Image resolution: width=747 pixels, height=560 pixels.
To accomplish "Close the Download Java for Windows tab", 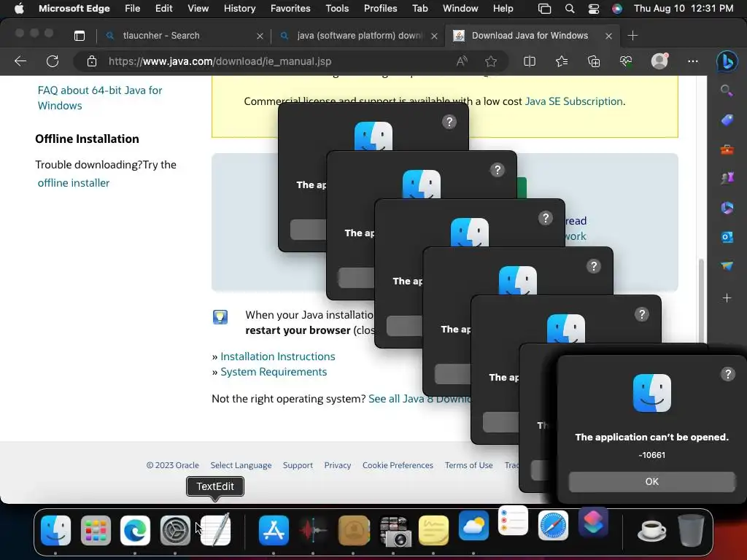I will [608, 36].
